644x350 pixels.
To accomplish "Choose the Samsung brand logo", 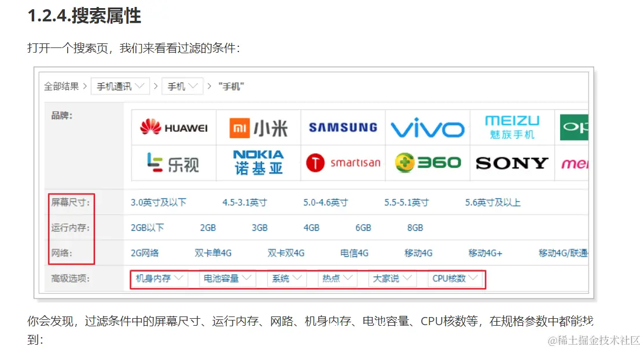I will tap(343, 127).
